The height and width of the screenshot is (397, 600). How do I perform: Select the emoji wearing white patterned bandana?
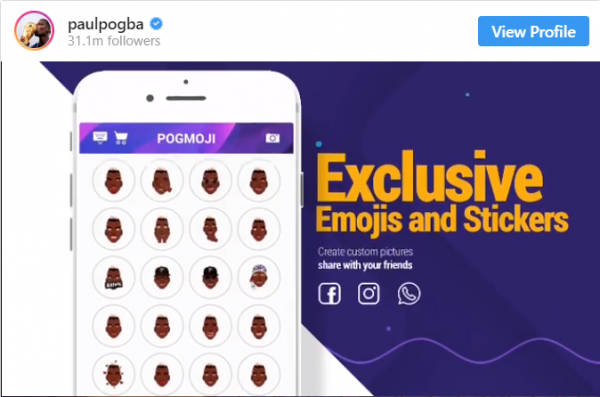(259, 277)
